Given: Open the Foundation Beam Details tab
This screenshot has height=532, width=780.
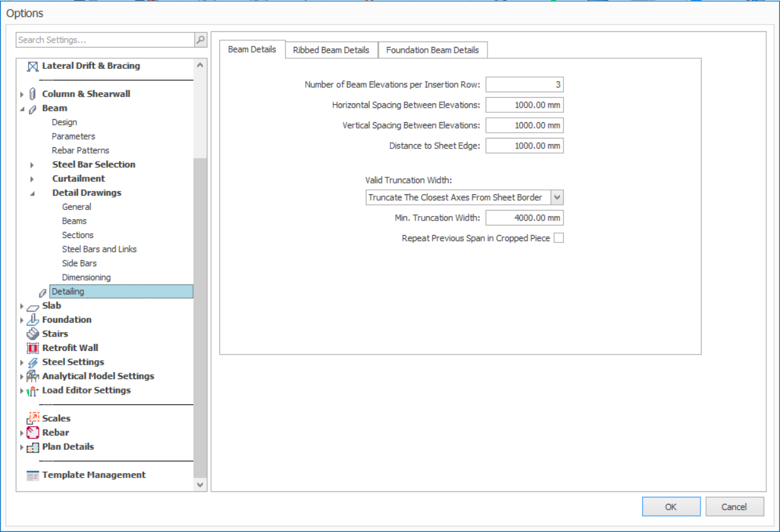Looking at the screenshot, I should pyautogui.click(x=432, y=50).
